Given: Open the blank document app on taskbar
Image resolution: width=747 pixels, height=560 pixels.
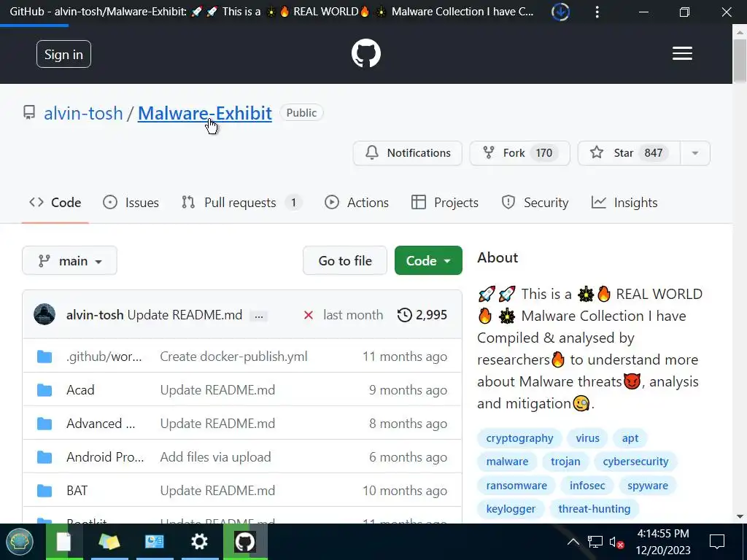Looking at the screenshot, I should [x=64, y=542].
